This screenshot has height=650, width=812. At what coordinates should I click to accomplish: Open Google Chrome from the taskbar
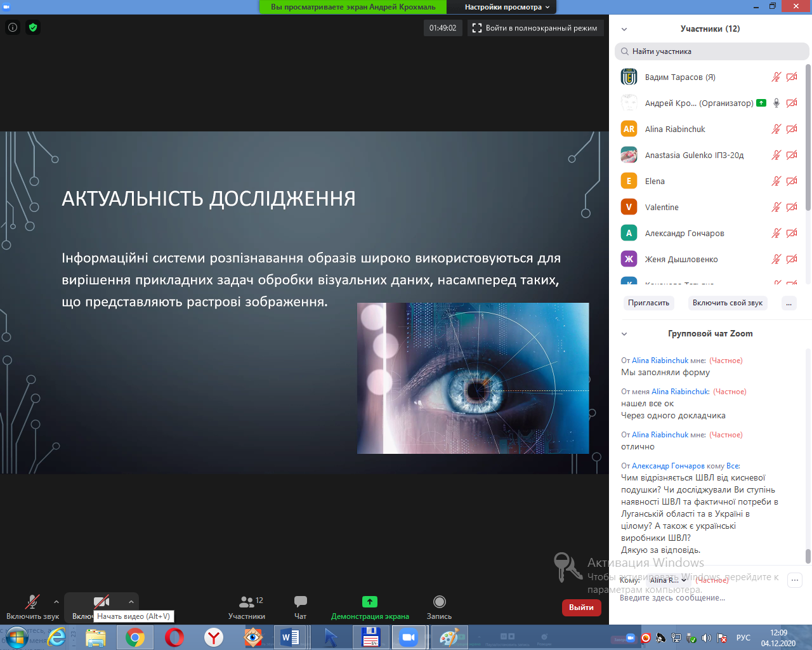134,637
